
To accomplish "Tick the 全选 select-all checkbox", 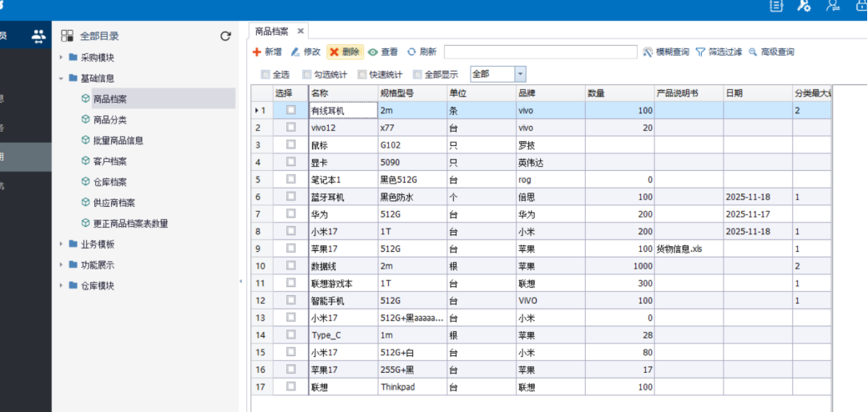I will click(x=265, y=74).
